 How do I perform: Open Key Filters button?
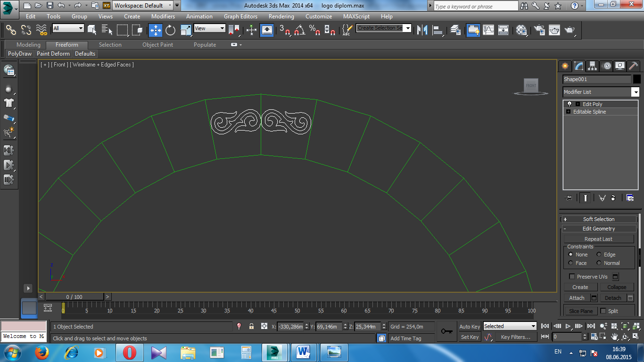[x=516, y=337]
